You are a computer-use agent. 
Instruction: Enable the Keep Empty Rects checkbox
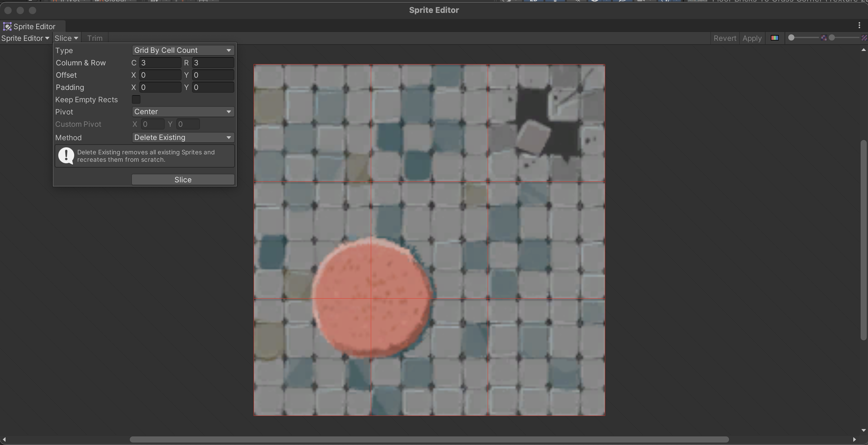136,99
